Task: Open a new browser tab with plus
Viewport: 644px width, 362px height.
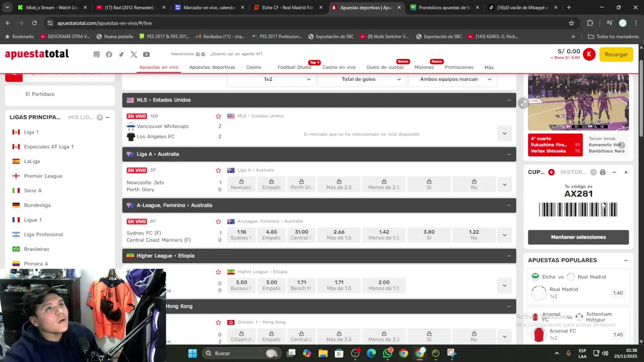Action: (569, 8)
